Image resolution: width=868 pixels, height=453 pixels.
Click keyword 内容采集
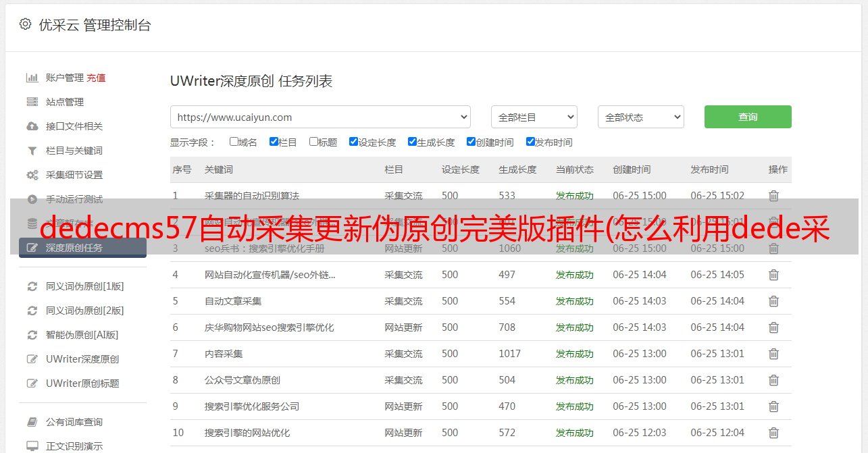click(224, 354)
